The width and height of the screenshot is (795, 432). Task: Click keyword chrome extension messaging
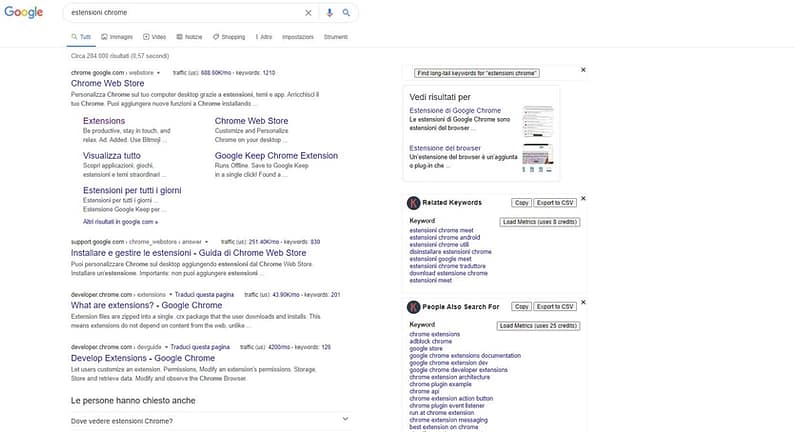pos(449,420)
